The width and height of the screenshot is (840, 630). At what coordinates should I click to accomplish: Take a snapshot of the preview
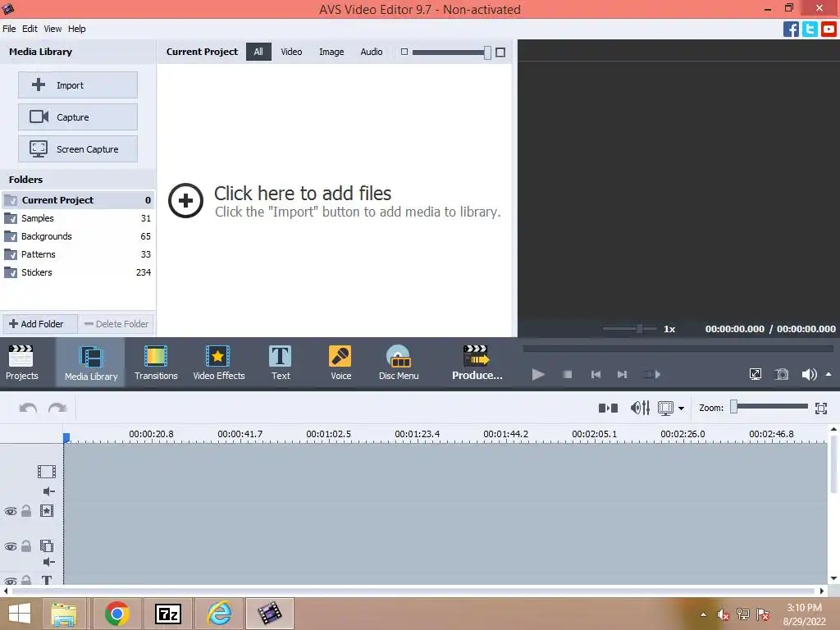pyautogui.click(x=782, y=374)
